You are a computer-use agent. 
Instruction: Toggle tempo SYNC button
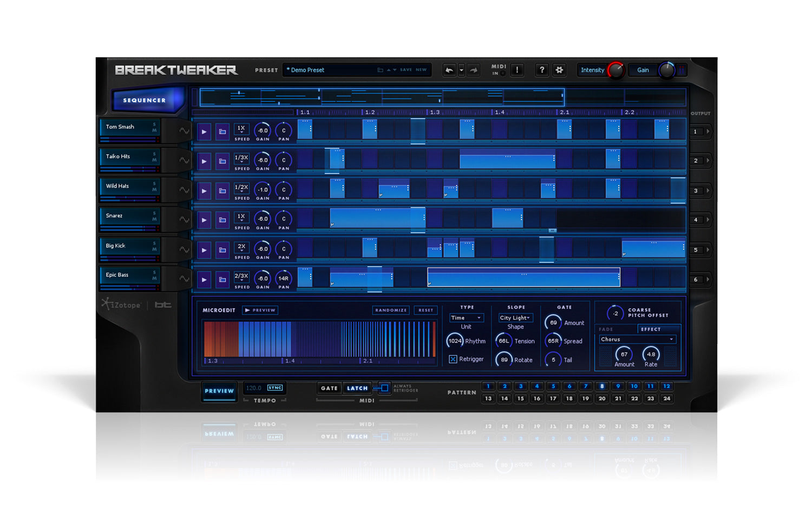point(275,388)
